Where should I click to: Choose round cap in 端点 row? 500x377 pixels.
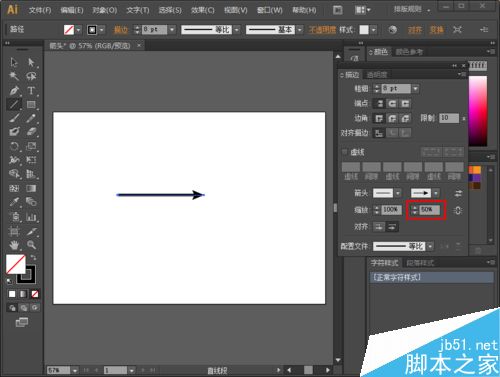tap(392, 104)
